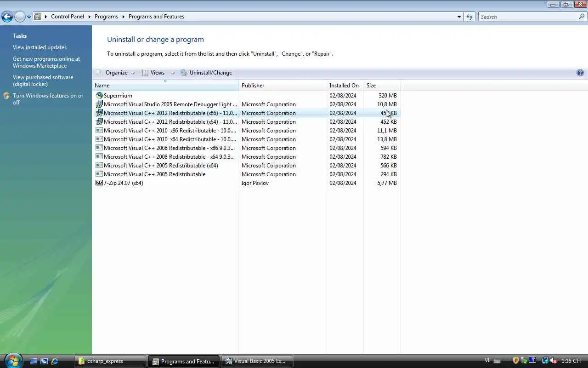Go back with the Back arrow button

[x=7, y=17]
